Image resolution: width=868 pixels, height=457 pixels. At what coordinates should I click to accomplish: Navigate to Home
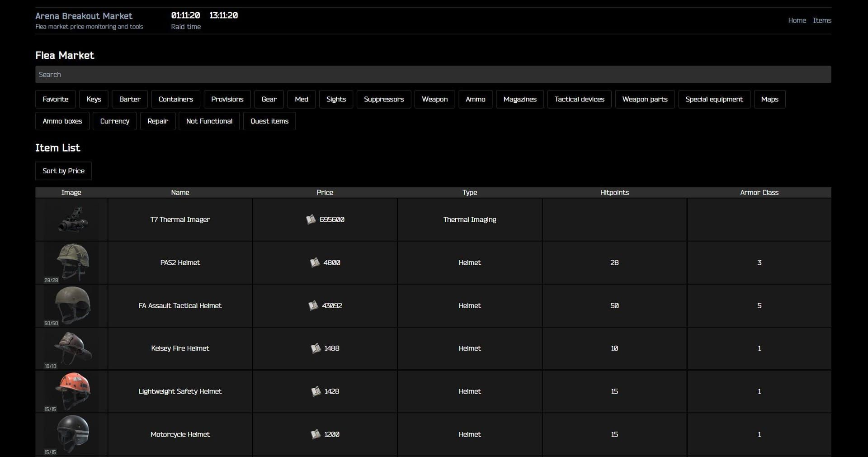797,20
